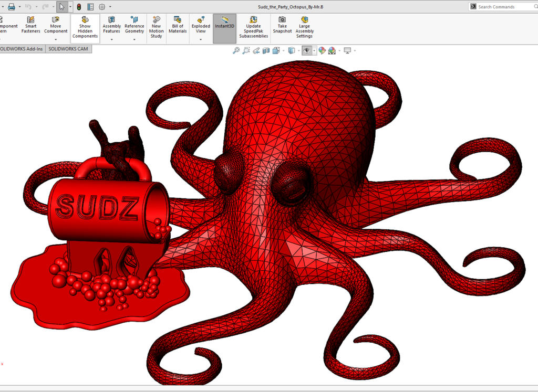This screenshot has height=392, width=538.
Task: Create a New Motion Study
Action: click(156, 26)
